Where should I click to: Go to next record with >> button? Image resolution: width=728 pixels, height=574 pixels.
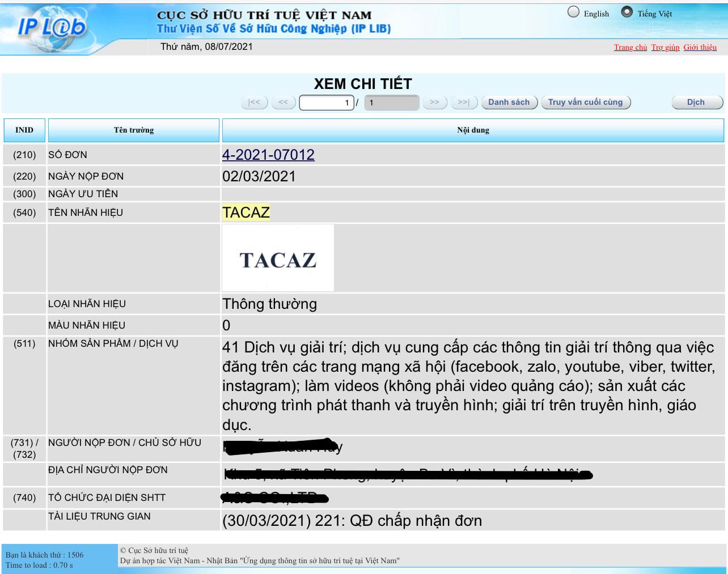(434, 102)
